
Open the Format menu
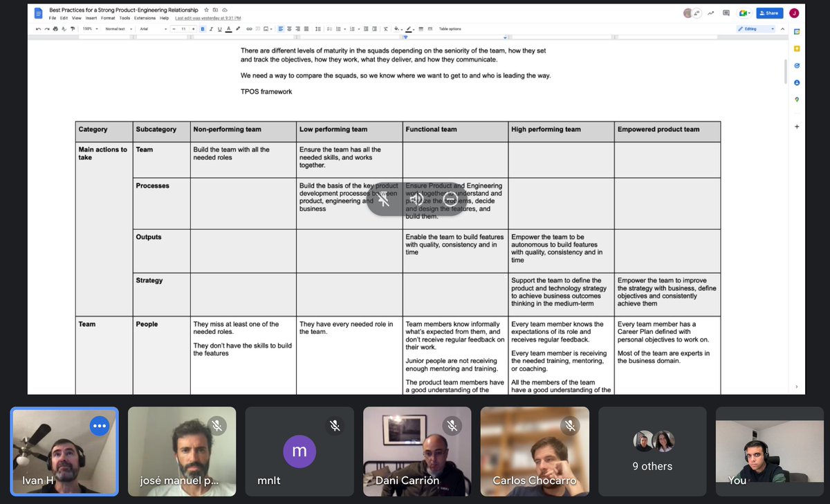(108, 18)
